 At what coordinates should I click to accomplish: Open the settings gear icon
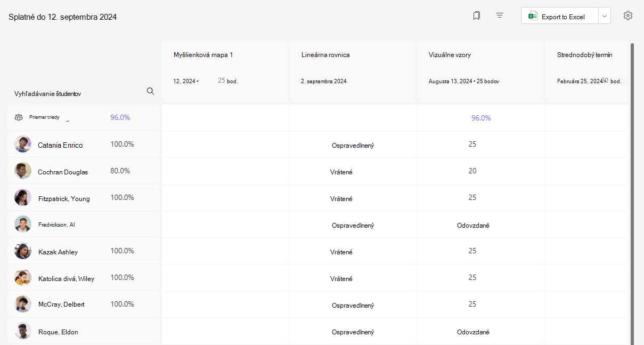(628, 16)
